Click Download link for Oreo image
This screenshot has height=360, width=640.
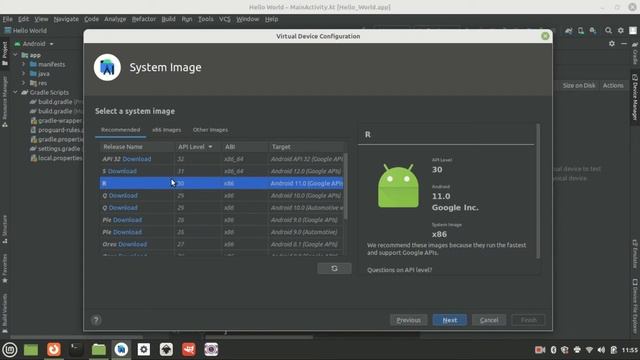tap(133, 244)
